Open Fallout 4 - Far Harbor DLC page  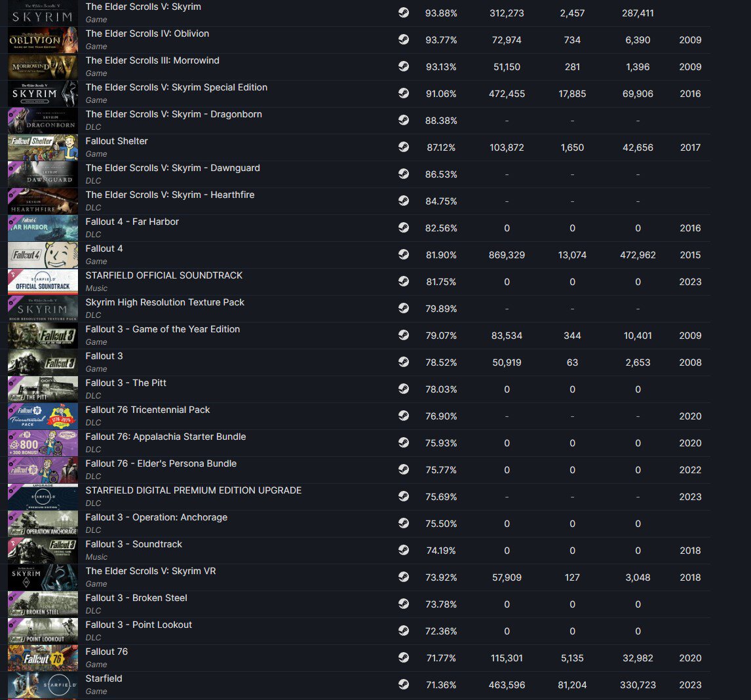(x=132, y=222)
